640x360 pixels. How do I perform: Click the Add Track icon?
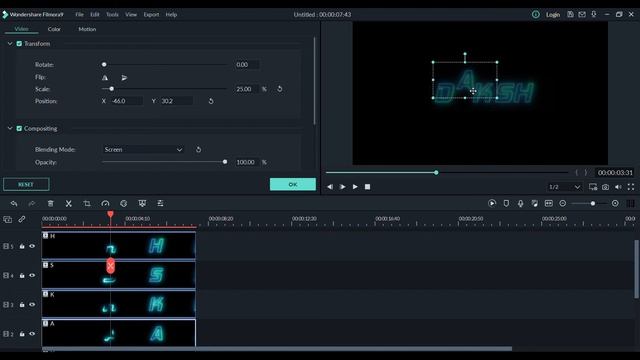tap(7, 220)
